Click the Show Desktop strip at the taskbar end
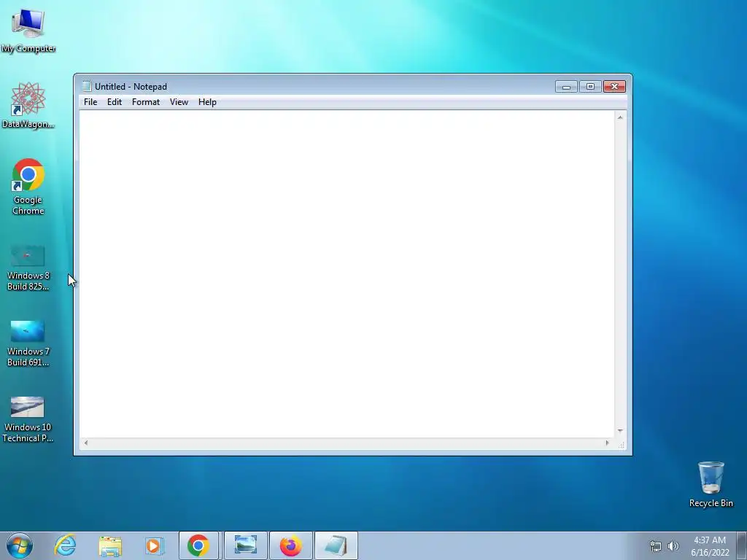747x560 pixels. pos(742,545)
